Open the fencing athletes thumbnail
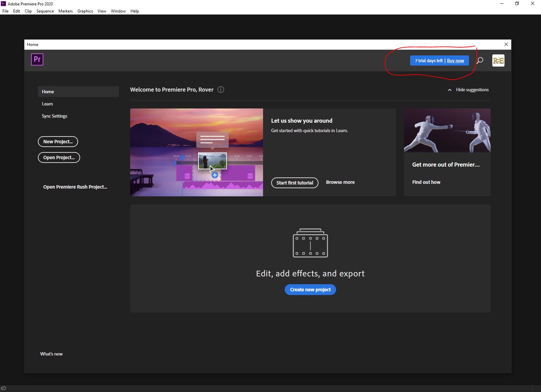 pos(447,130)
